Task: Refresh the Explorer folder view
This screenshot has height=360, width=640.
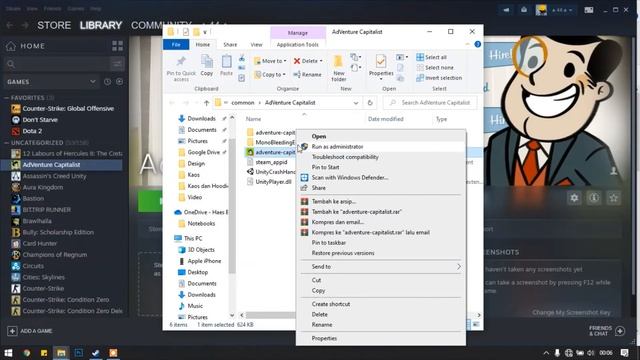Action: pos(370,103)
